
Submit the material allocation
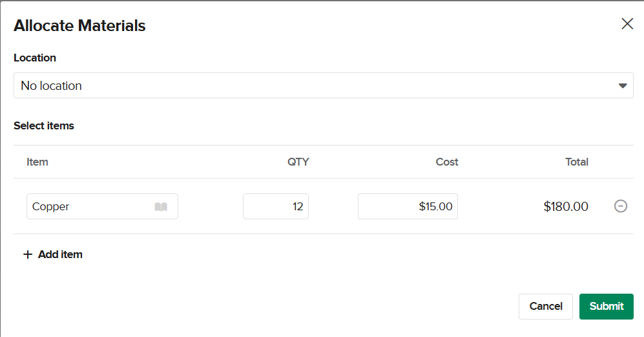[x=606, y=307]
